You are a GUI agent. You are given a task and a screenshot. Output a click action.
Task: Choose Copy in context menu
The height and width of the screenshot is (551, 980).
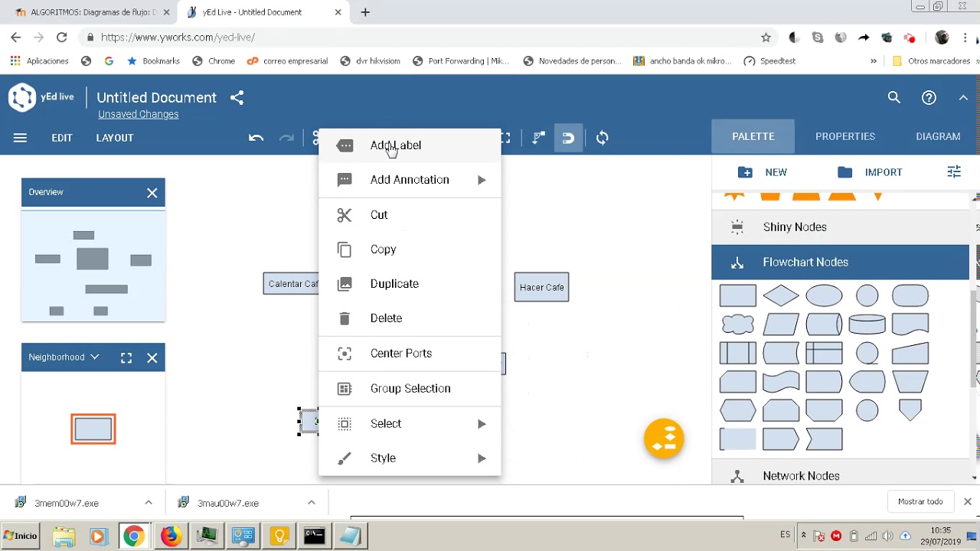[x=410, y=249]
